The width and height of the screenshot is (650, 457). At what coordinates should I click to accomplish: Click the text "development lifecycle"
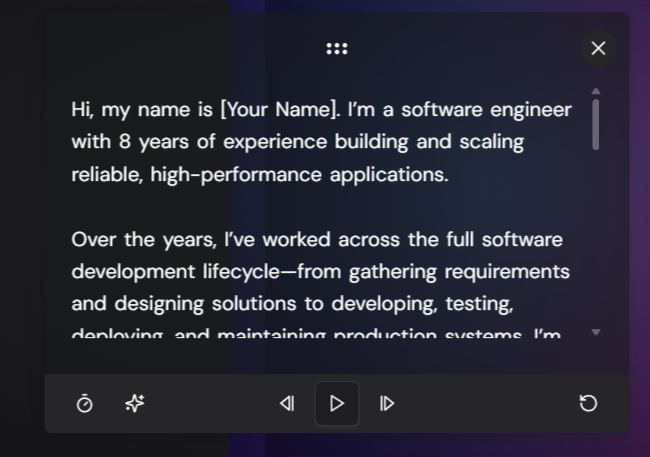[175, 272]
